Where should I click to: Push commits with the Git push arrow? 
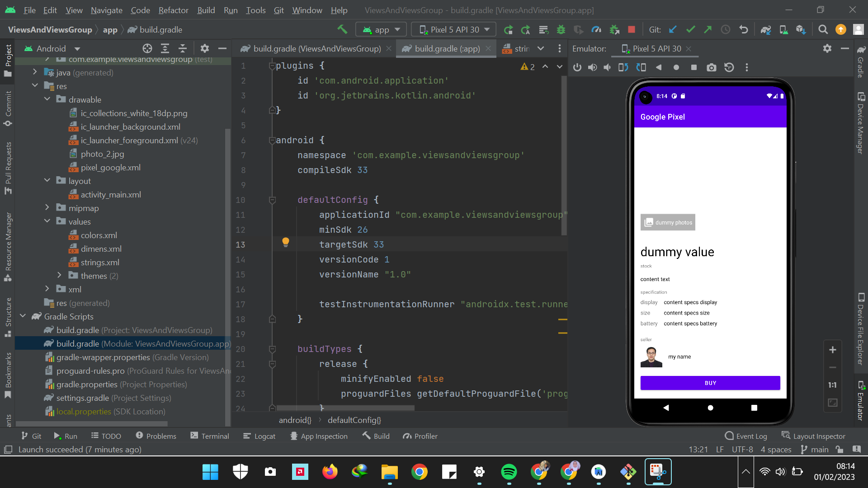coord(708,29)
